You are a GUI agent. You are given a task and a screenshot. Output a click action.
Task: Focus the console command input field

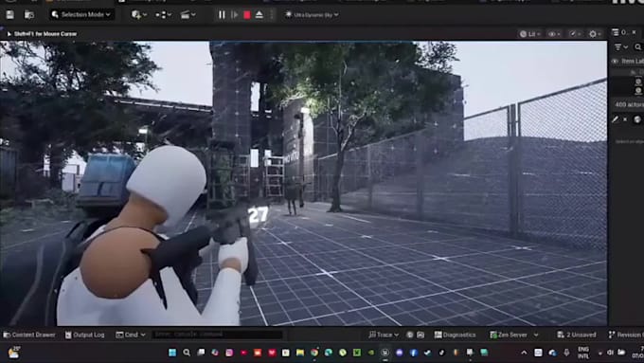217,335
